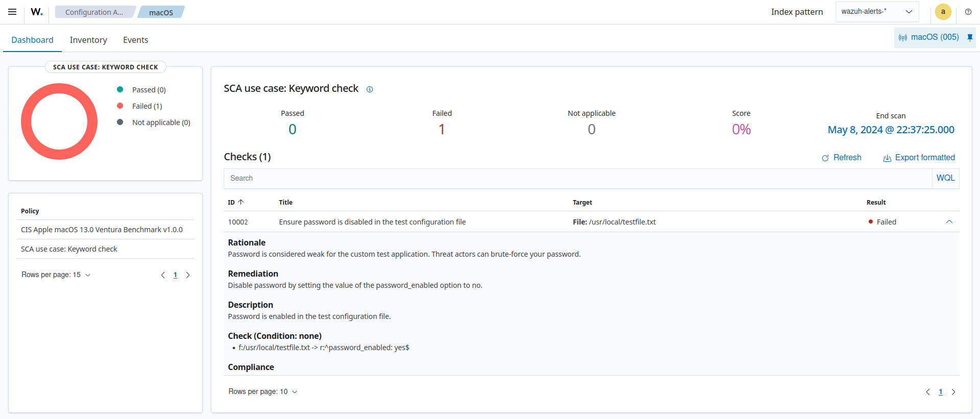Click Export formatted button
This screenshot has height=419, width=980.
(919, 158)
